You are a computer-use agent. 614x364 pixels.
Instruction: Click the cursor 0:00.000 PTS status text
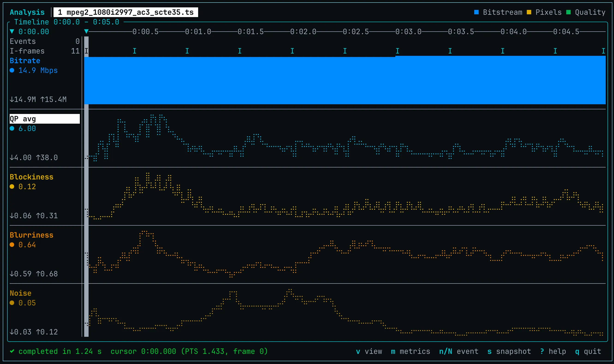[189, 351]
